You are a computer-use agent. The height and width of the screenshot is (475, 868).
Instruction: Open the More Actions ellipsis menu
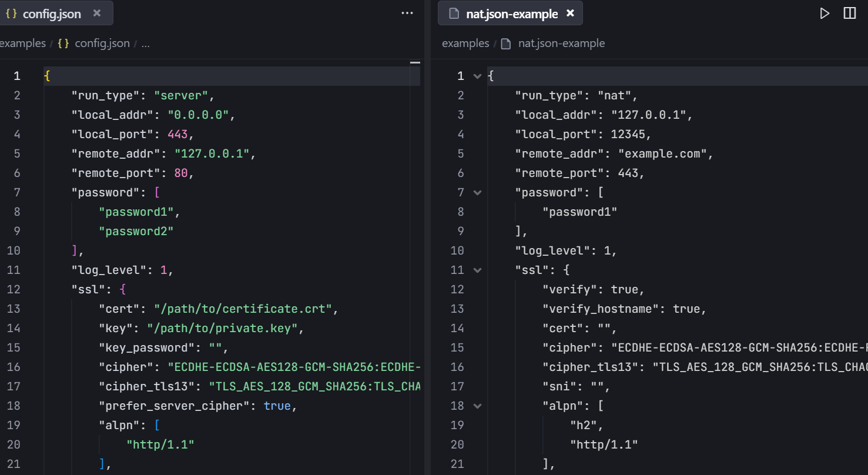407,13
